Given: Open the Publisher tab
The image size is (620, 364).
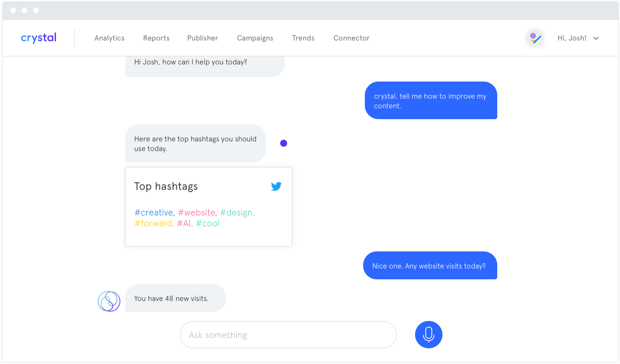Looking at the screenshot, I should coord(202,38).
